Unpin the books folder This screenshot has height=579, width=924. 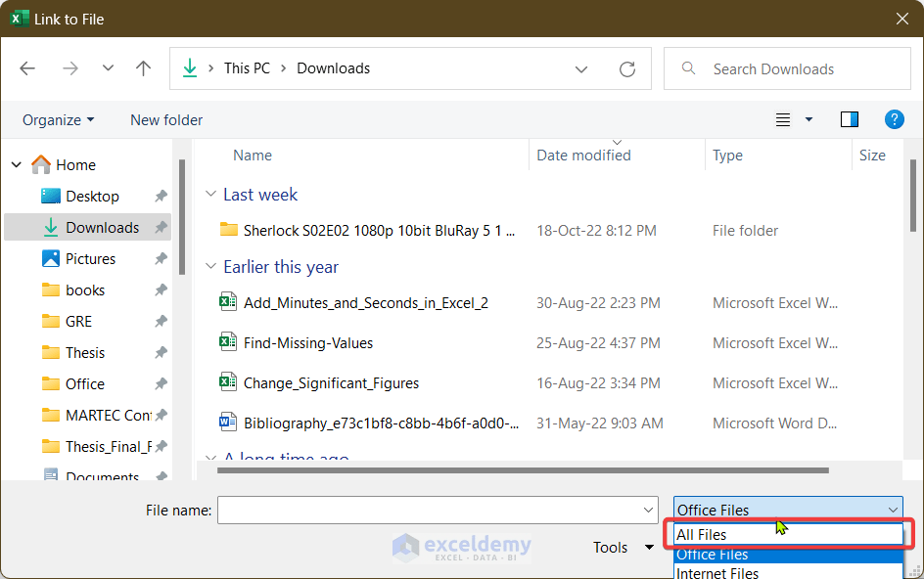tap(160, 289)
